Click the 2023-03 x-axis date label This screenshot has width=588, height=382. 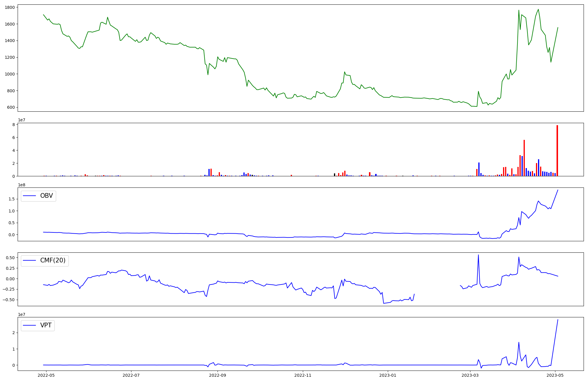[x=470, y=375]
